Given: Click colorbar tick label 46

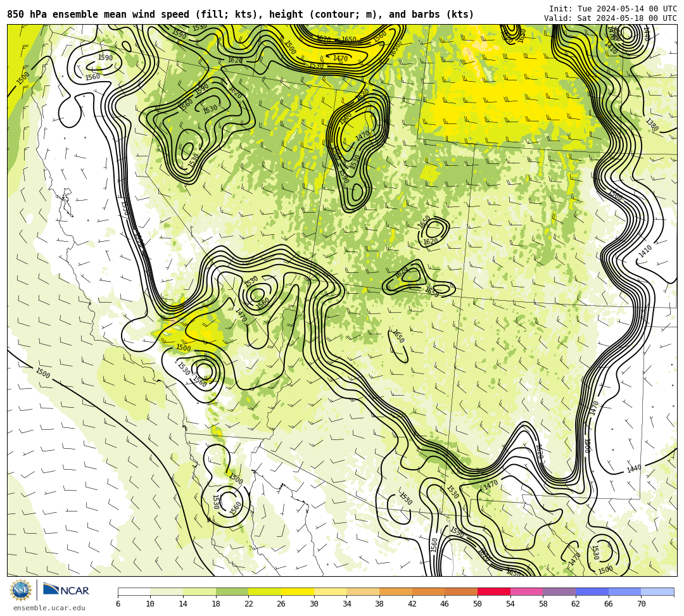Looking at the screenshot, I should pyautogui.click(x=445, y=604).
